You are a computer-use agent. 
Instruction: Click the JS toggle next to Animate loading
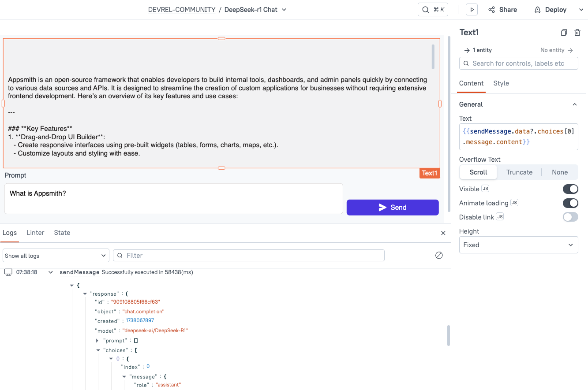coord(514,203)
